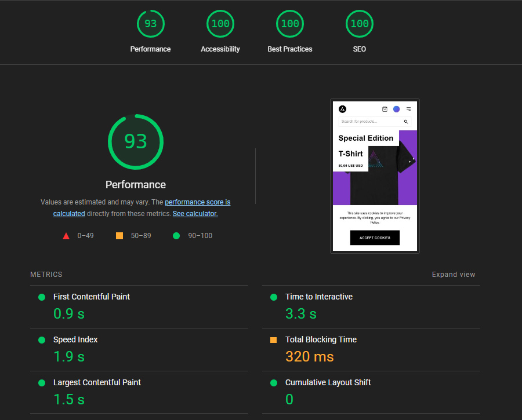Click the Special Edition T-Shirt screenshot thumbnail
The image size is (522, 420).
tap(375, 168)
